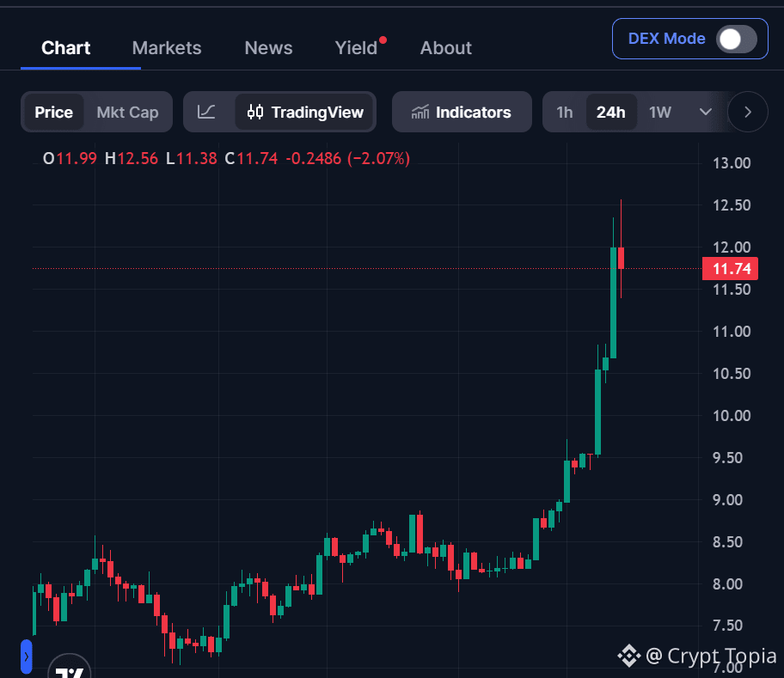Click the 12.50 price axis label
Screen dimensions: 784x678
click(x=732, y=205)
